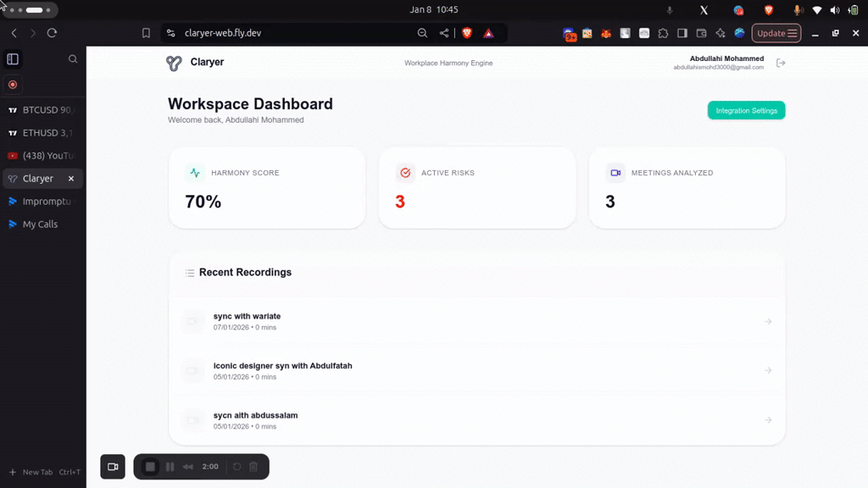Open the 'sync with wariate' recording

(476, 321)
